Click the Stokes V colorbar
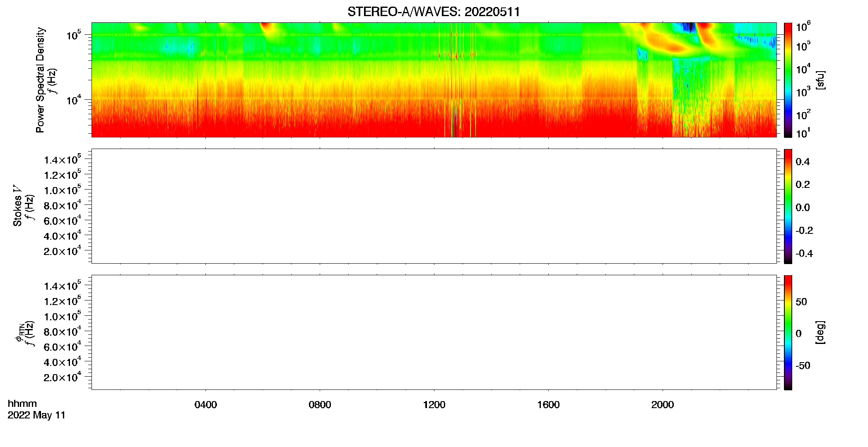Viewport: 868px width, 447px height. [x=788, y=206]
